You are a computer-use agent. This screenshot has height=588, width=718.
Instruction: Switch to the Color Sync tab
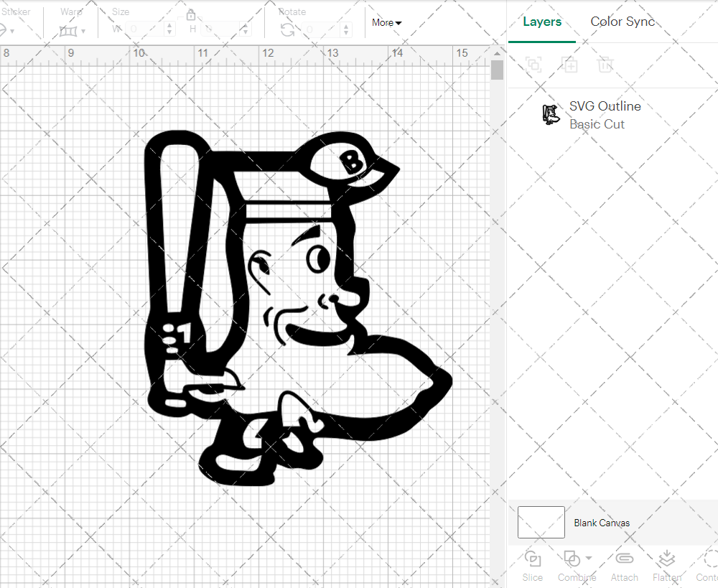click(x=623, y=22)
